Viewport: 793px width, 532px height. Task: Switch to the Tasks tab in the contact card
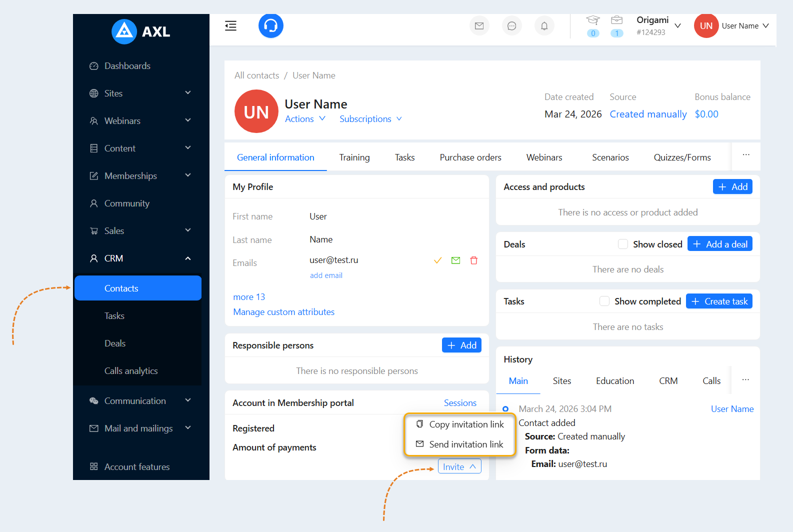404,157
